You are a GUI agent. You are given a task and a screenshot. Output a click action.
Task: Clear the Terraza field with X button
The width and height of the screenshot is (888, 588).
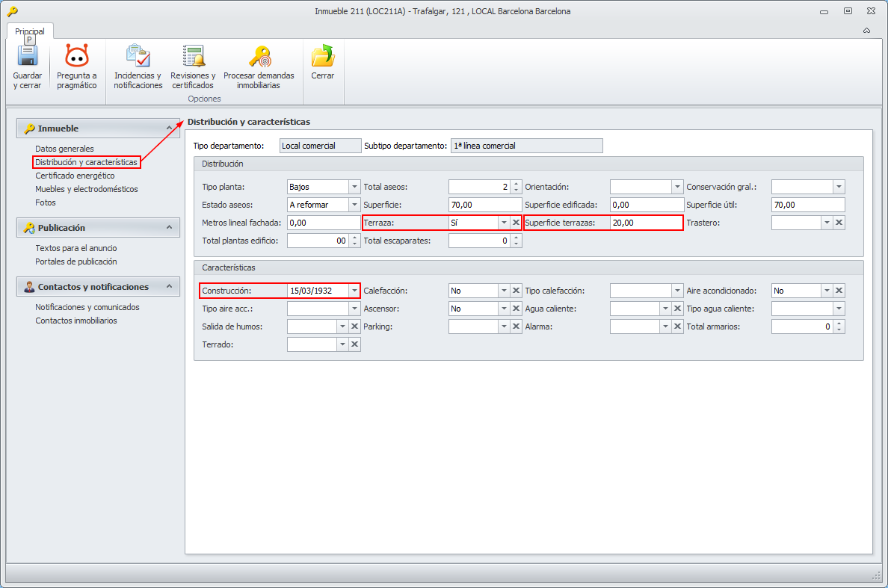point(516,223)
